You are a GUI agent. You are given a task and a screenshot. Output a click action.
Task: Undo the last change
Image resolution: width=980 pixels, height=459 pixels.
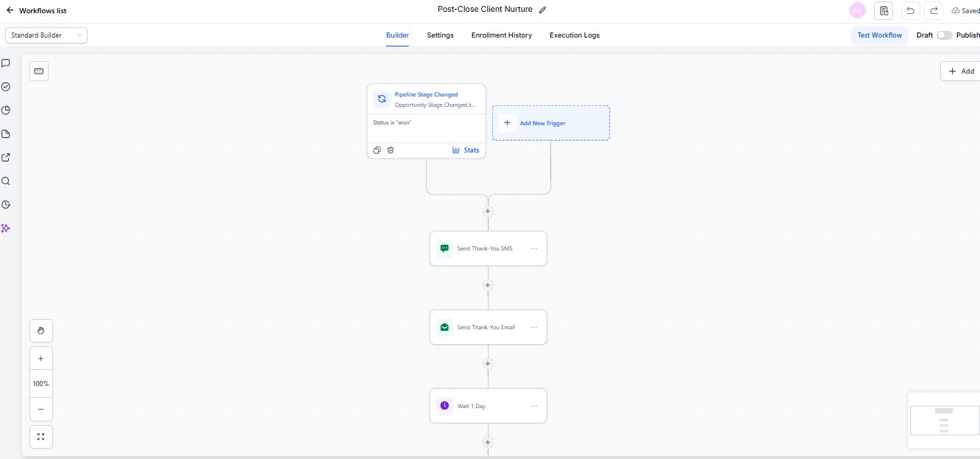pos(910,10)
